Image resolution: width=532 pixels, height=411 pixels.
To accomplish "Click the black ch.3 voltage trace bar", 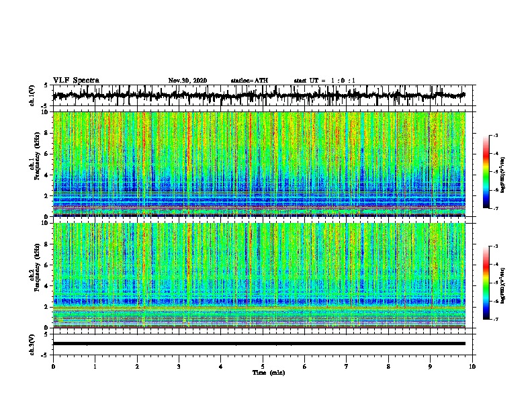I will (x=259, y=344).
